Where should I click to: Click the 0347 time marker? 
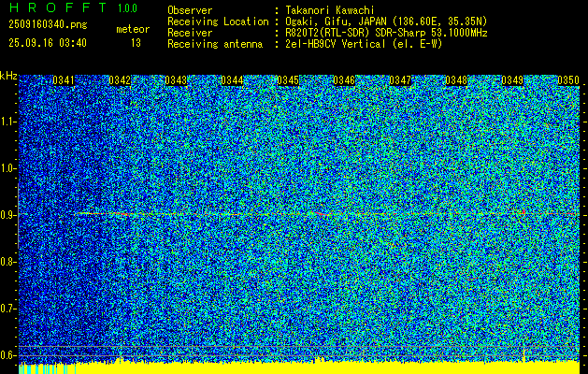click(x=400, y=80)
